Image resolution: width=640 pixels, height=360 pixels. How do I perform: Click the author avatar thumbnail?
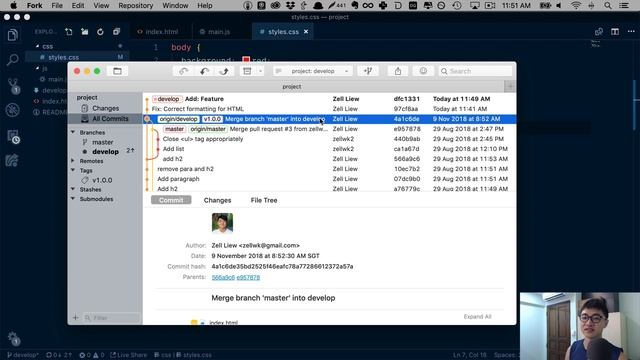[x=222, y=223]
